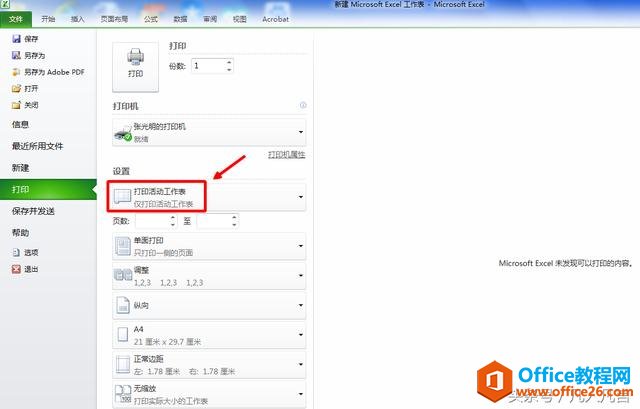Click the Save as Adobe PDF icon
640x409 pixels.
[x=16, y=72]
